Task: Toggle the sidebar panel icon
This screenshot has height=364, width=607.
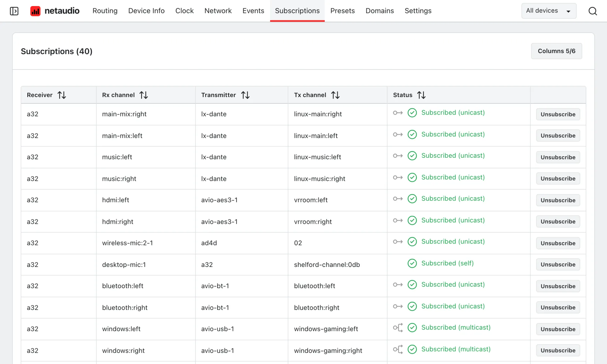Action: 14,11
